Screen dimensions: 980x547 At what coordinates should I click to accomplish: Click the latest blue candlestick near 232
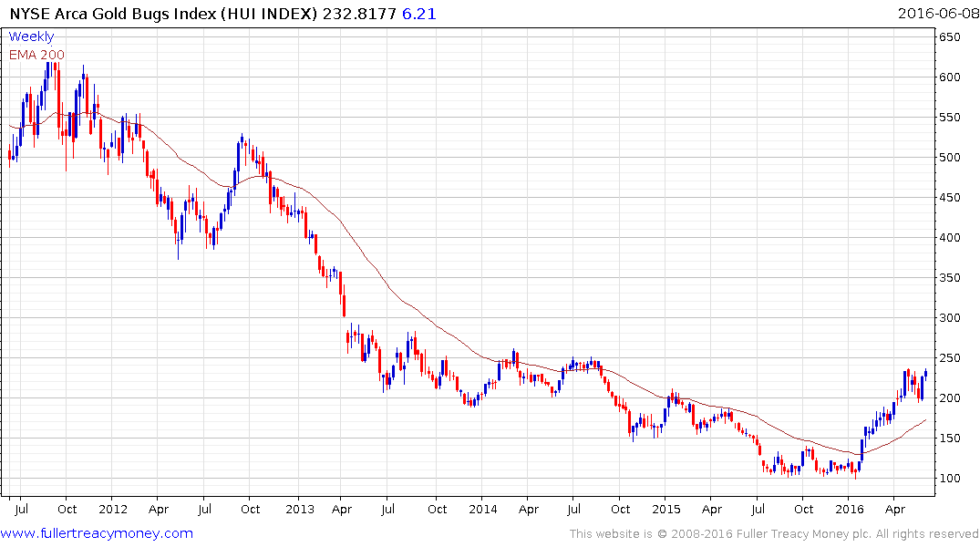(x=925, y=374)
